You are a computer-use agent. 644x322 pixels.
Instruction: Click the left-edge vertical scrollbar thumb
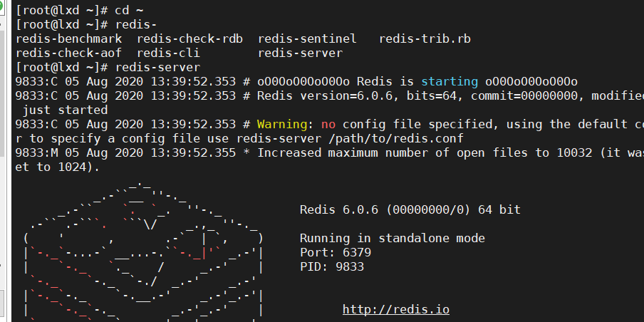[2, 93]
